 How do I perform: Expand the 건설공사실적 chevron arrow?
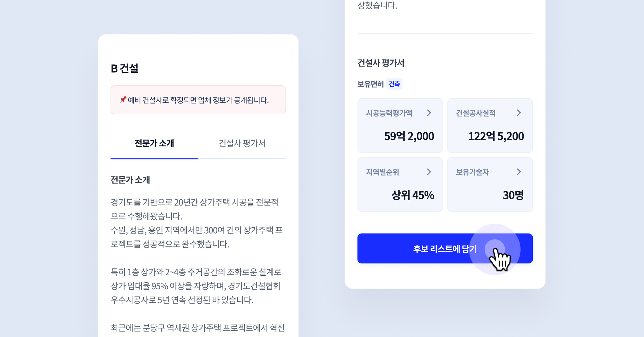coord(519,113)
